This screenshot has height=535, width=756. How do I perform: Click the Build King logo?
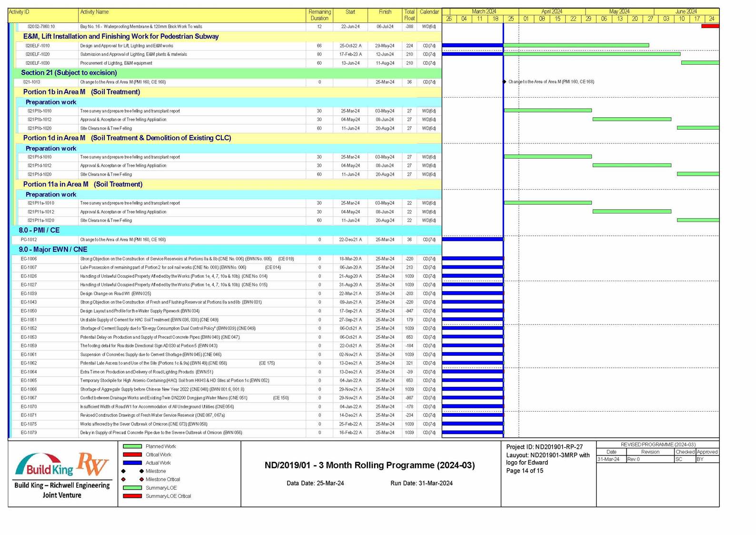tap(45, 466)
